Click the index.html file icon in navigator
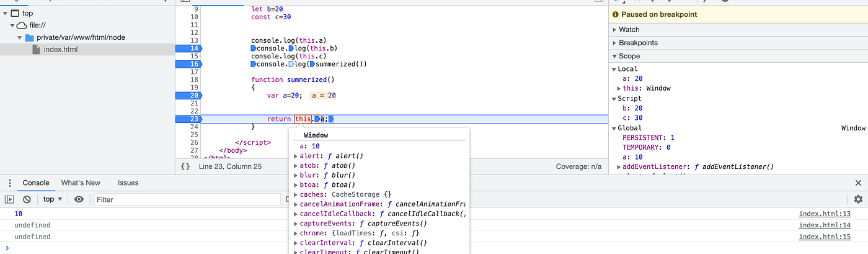The image size is (868, 254). 37,49
